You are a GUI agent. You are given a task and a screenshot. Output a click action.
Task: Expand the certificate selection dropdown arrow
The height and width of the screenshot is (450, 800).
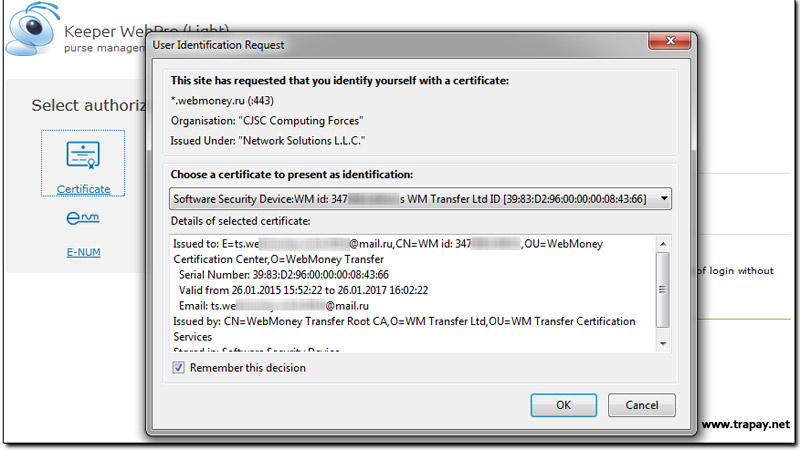click(x=664, y=198)
